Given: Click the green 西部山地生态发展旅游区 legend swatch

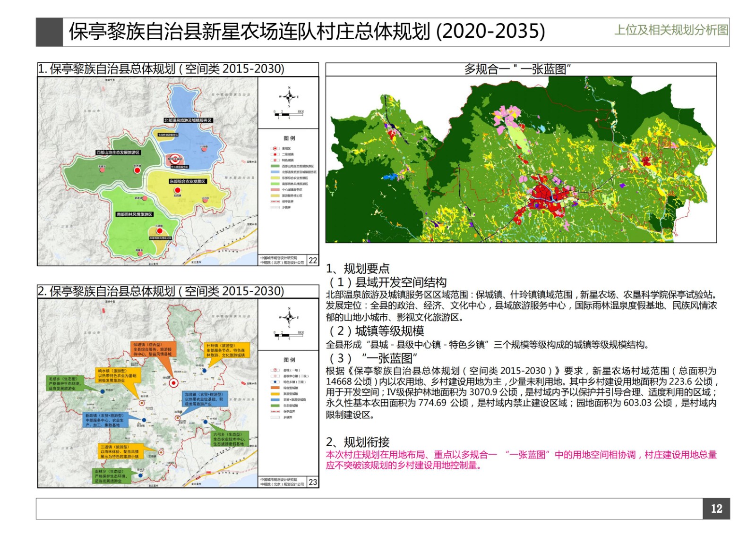Looking at the screenshot, I should click(x=275, y=166).
